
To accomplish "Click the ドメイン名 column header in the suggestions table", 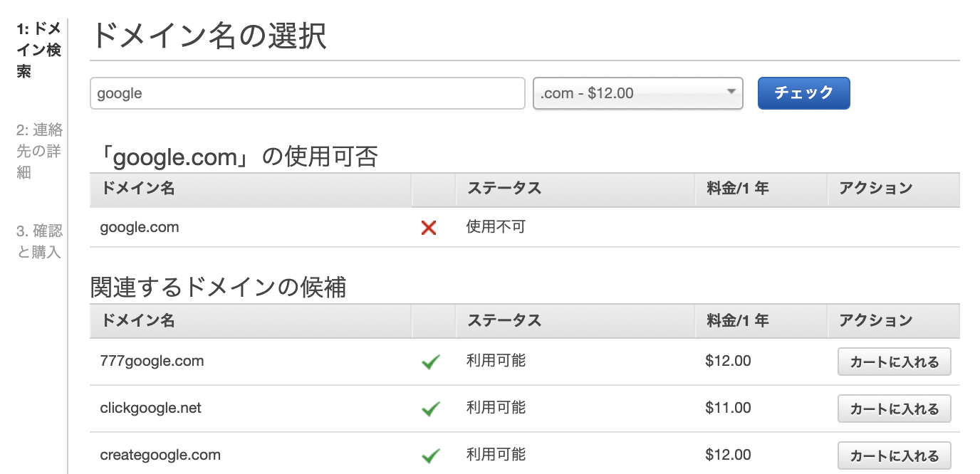I will (137, 320).
